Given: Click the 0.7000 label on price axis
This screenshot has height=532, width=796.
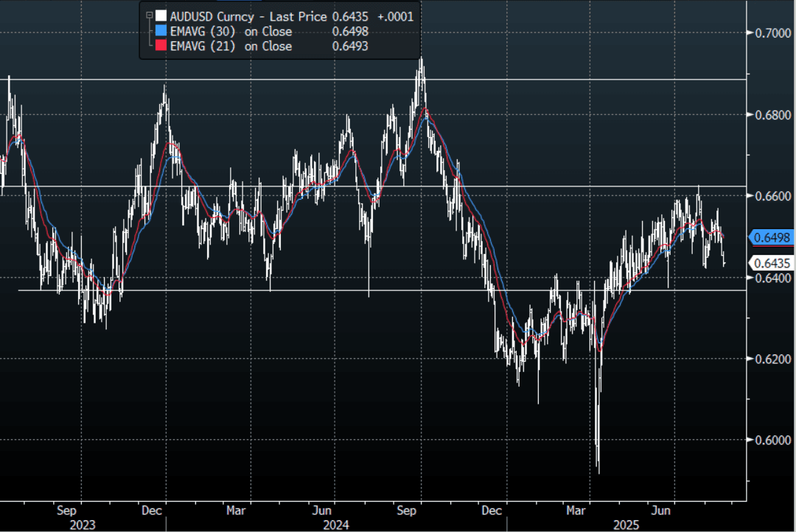Looking at the screenshot, I should pos(769,34).
